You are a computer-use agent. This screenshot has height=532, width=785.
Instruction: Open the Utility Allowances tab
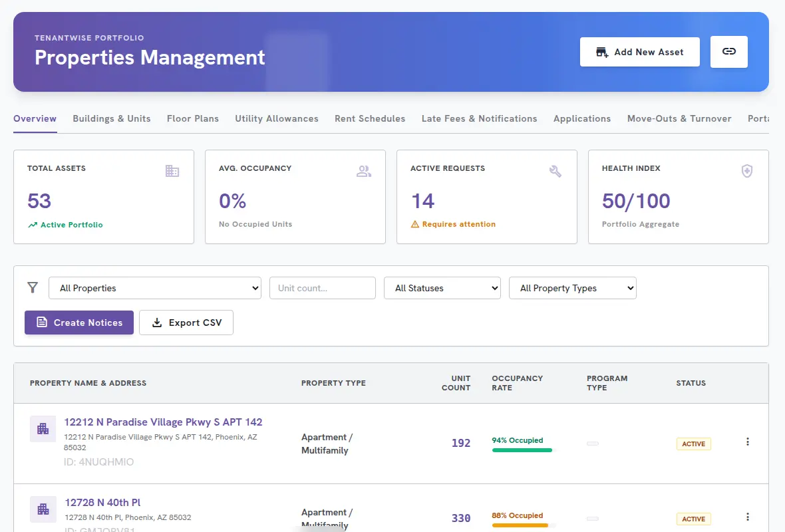[x=276, y=118]
